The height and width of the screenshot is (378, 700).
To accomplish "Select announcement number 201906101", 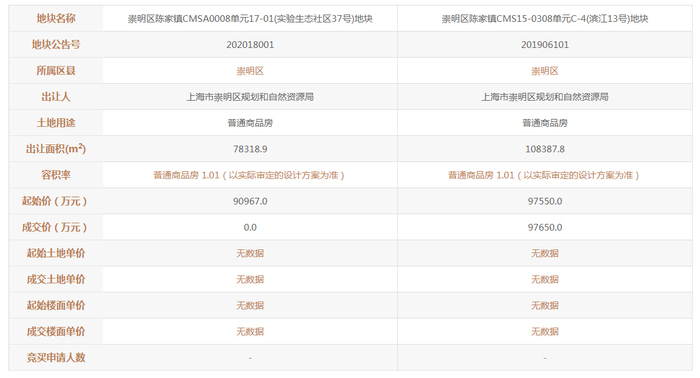I will click(545, 45).
